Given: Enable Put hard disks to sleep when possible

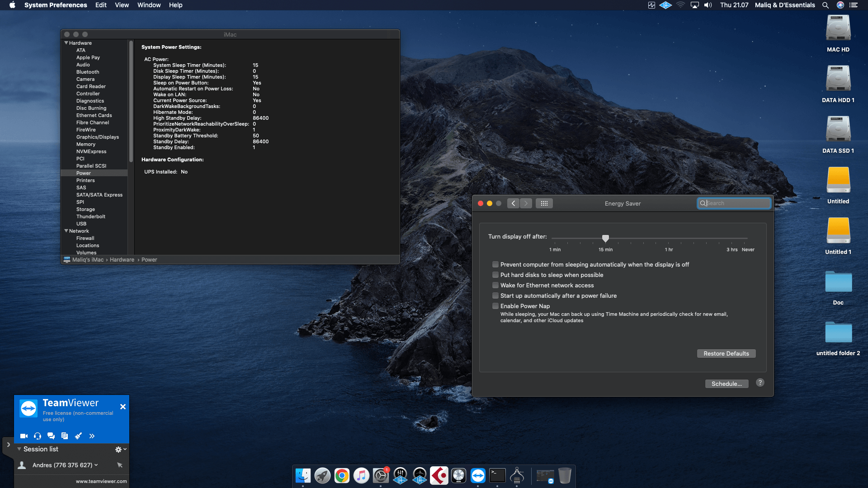Looking at the screenshot, I should [x=495, y=275].
